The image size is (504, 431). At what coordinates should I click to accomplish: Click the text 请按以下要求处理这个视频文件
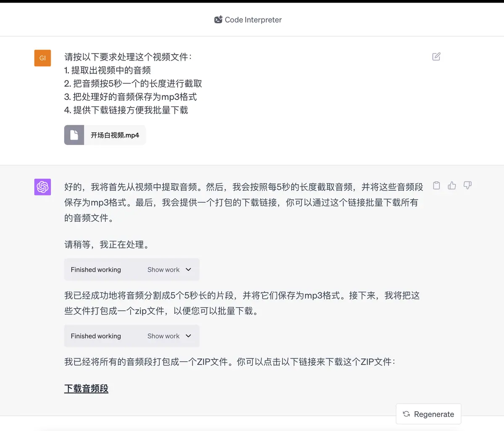pos(128,57)
